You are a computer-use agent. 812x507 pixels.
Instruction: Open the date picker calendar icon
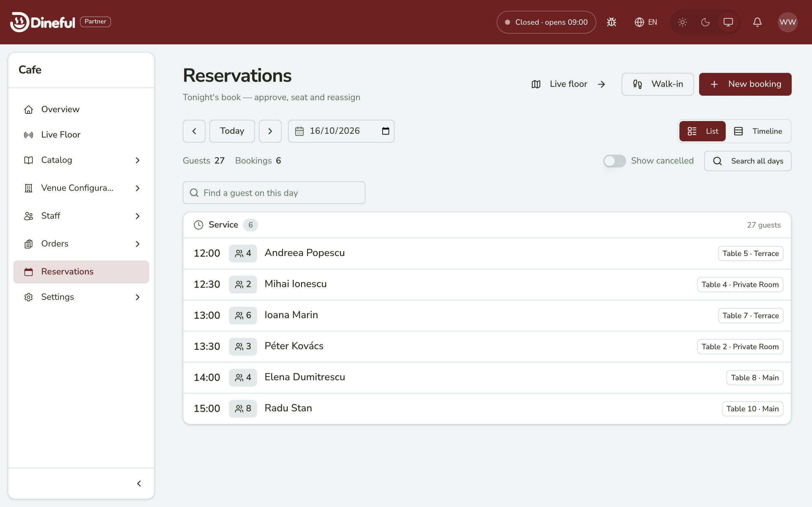coord(385,131)
